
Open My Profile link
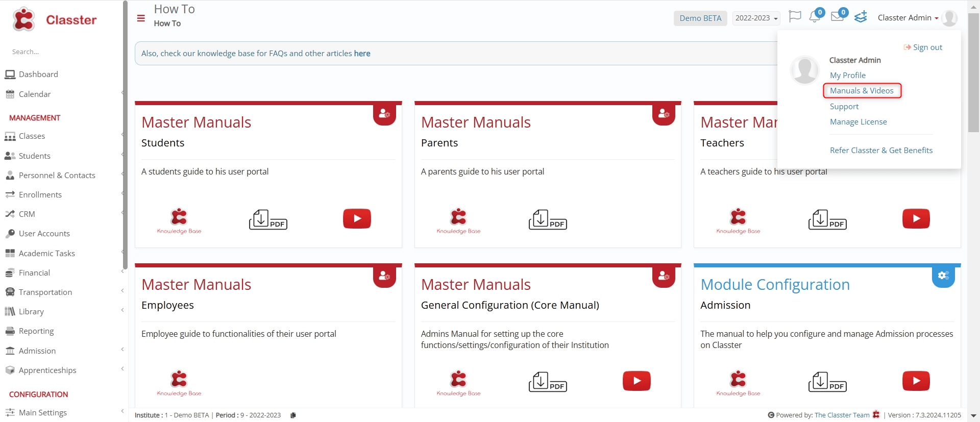tap(847, 75)
